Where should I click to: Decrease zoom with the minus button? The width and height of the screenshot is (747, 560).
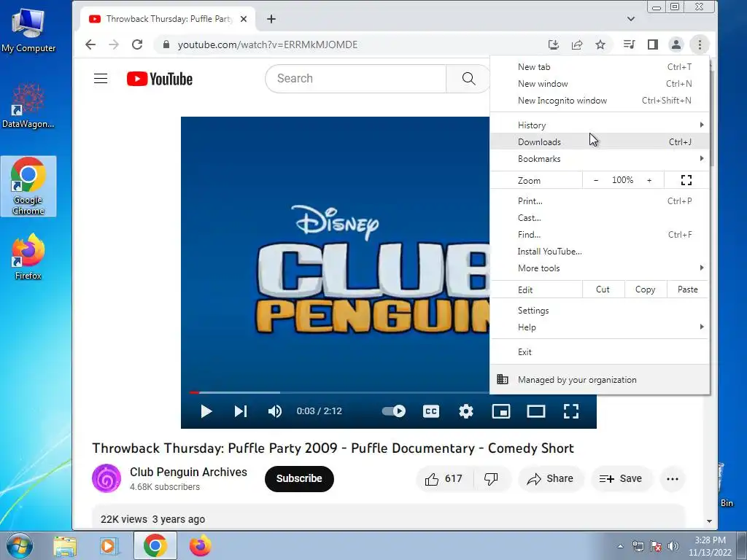click(x=595, y=180)
